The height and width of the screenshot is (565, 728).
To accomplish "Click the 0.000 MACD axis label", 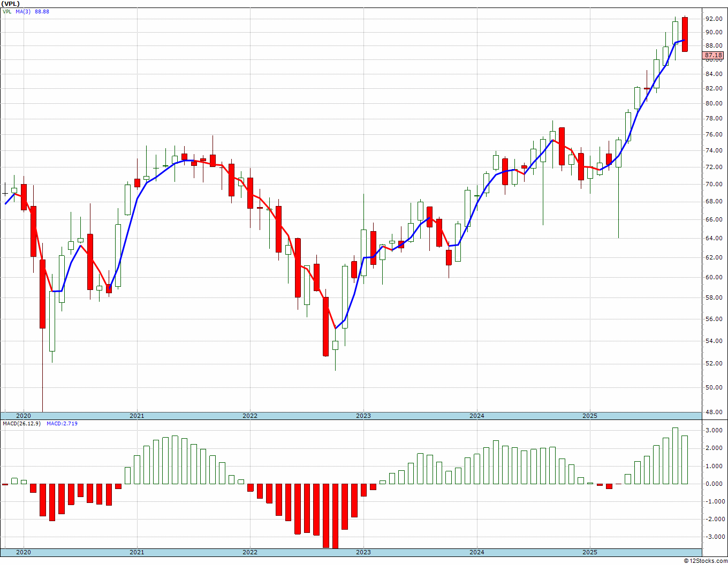I will (x=715, y=484).
